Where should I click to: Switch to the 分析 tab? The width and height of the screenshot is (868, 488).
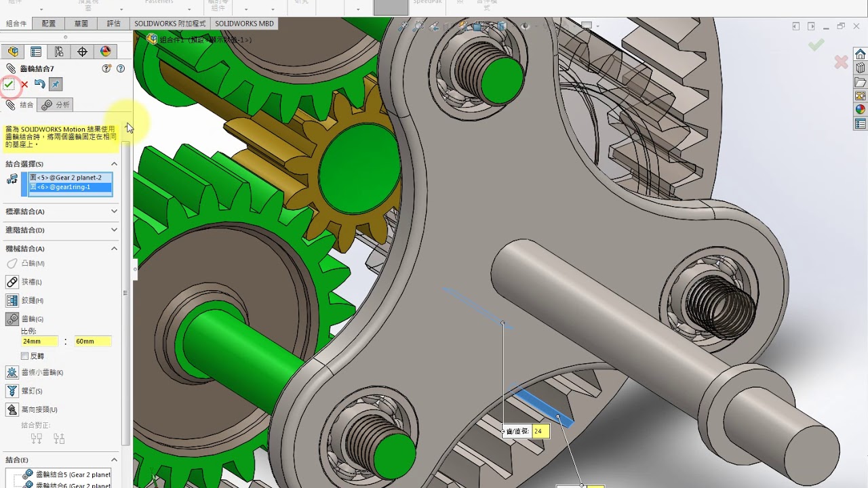pyautogui.click(x=56, y=105)
